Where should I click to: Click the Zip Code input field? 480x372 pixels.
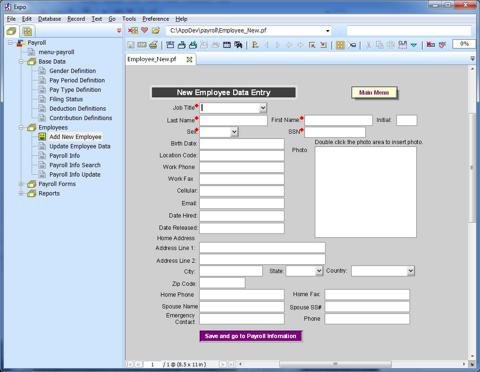[x=222, y=283]
